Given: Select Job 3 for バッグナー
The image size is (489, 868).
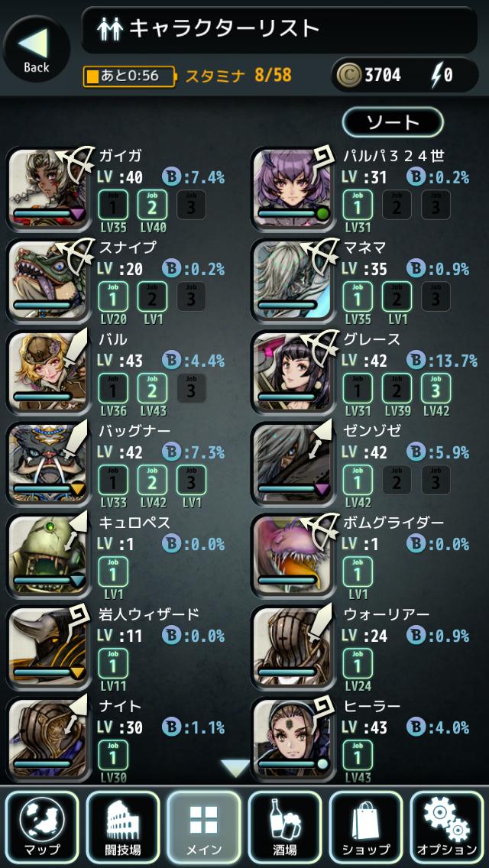Looking at the screenshot, I should pos(191,480).
